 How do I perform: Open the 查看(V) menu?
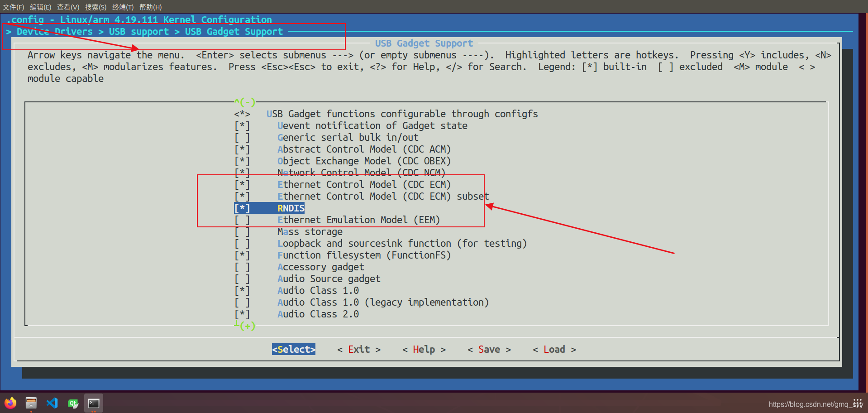click(x=68, y=7)
